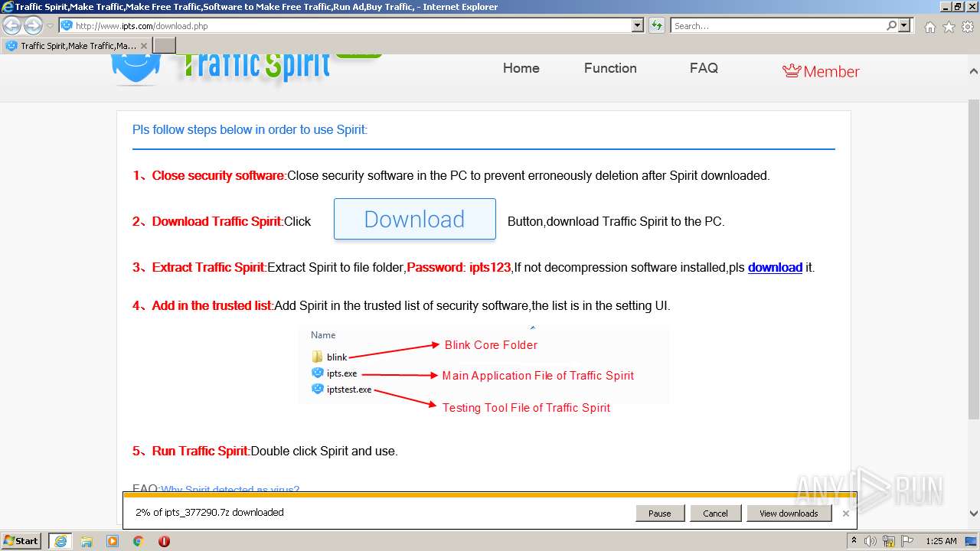Viewport: 980px width, 551px height.
Task: Click 'Pls follow steps below' heading text
Action: pos(250,130)
